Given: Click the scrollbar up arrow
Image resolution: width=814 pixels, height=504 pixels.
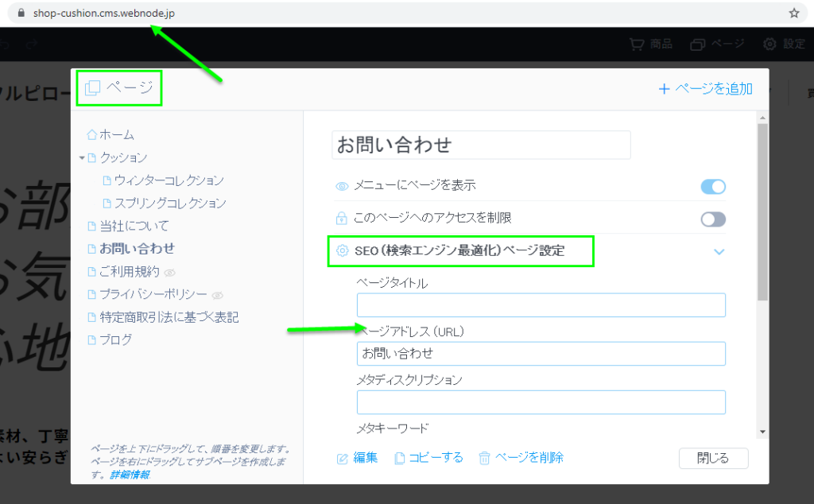Looking at the screenshot, I should click(x=762, y=118).
